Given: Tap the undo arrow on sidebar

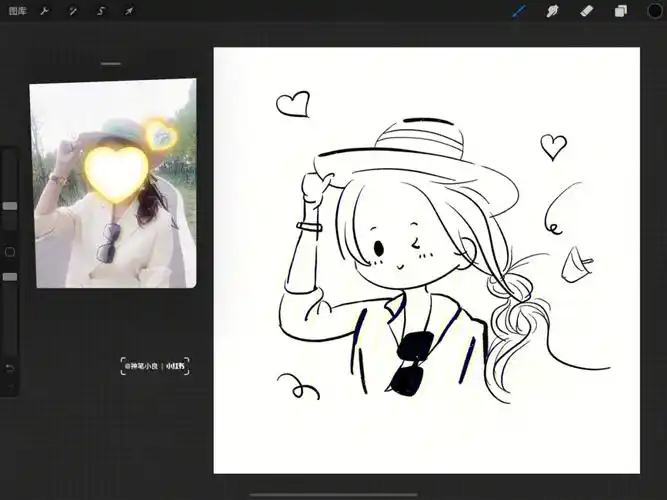Looking at the screenshot, I should [x=10, y=368].
